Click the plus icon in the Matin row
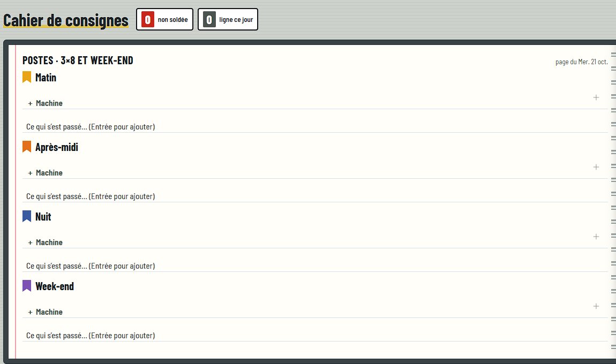Screen dimensions: 616x364 point(596,97)
